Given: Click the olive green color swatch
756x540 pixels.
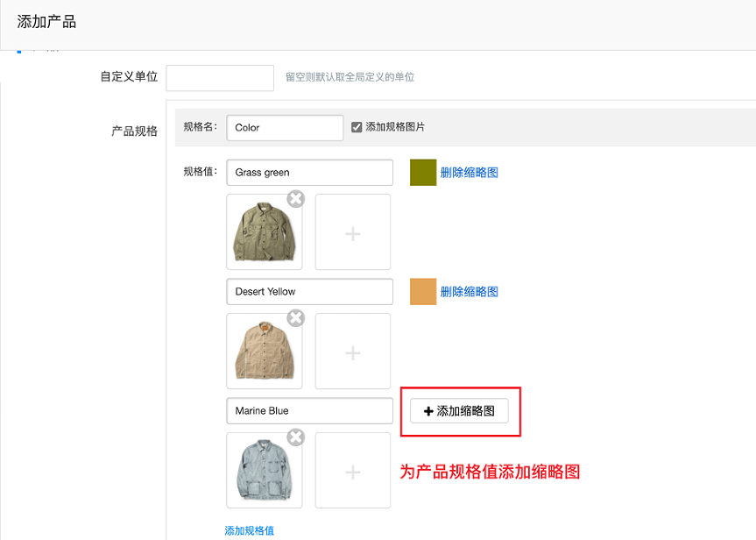Looking at the screenshot, I should pyautogui.click(x=421, y=172).
